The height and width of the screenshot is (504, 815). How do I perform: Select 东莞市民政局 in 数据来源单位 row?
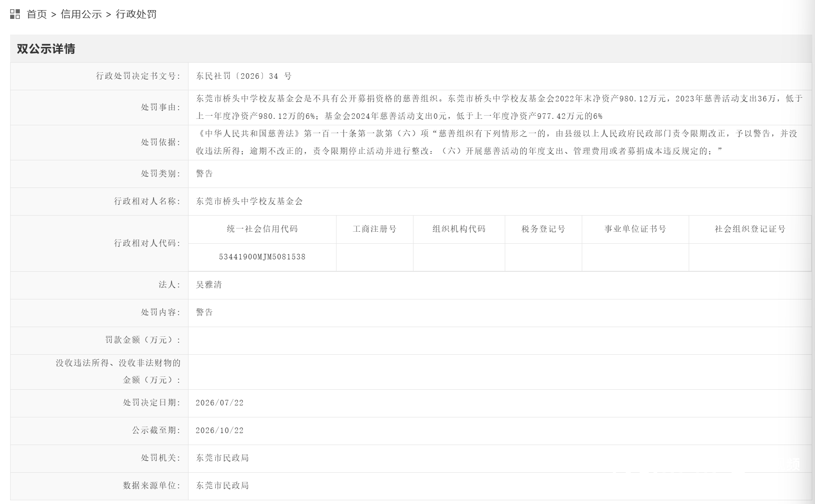coord(223,486)
